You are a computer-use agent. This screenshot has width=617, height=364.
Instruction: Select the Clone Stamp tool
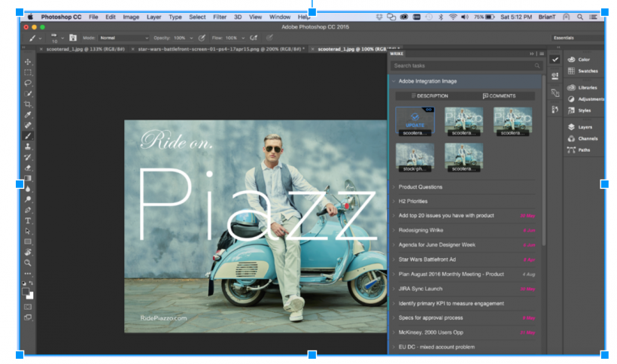point(28,147)
